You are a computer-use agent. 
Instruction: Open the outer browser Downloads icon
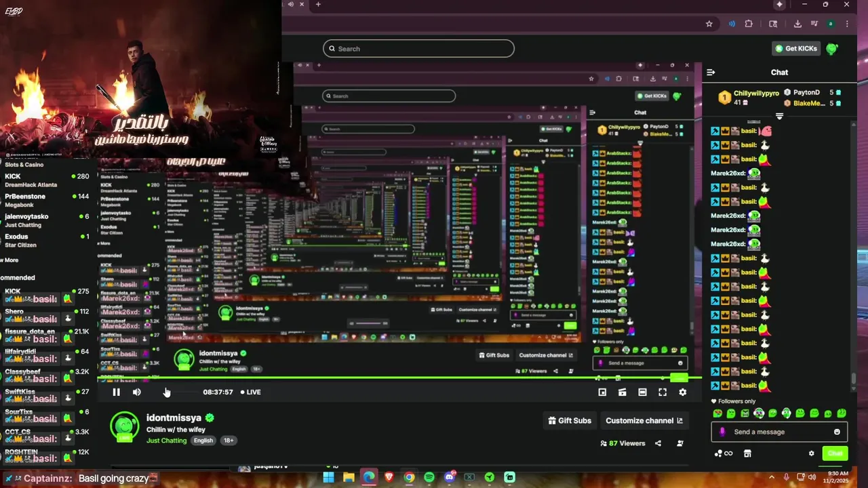coord(797,24)
